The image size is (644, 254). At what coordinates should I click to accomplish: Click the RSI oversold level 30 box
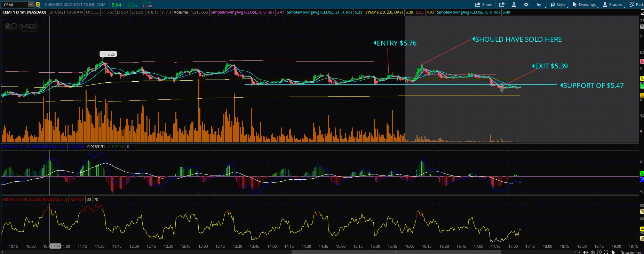click(x=89, y=199)
